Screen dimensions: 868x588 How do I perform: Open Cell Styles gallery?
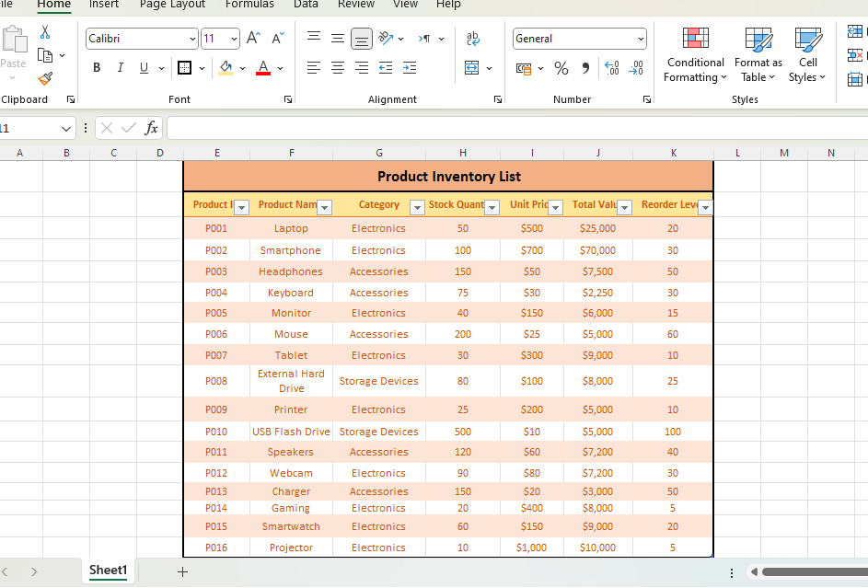pos(807,55)
